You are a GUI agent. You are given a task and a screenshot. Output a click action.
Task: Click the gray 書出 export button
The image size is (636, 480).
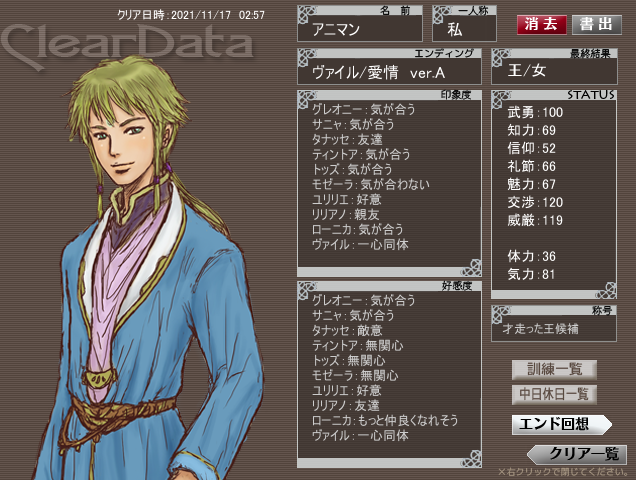point(597,24)
